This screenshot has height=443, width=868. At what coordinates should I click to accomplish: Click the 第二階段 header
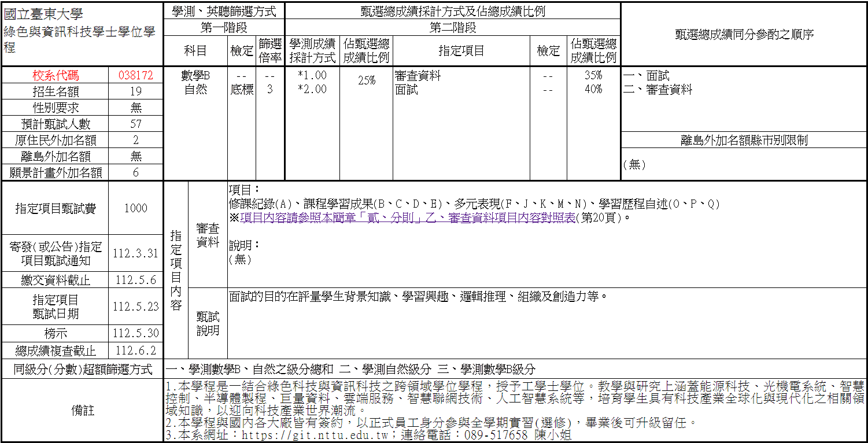[453, 28]
